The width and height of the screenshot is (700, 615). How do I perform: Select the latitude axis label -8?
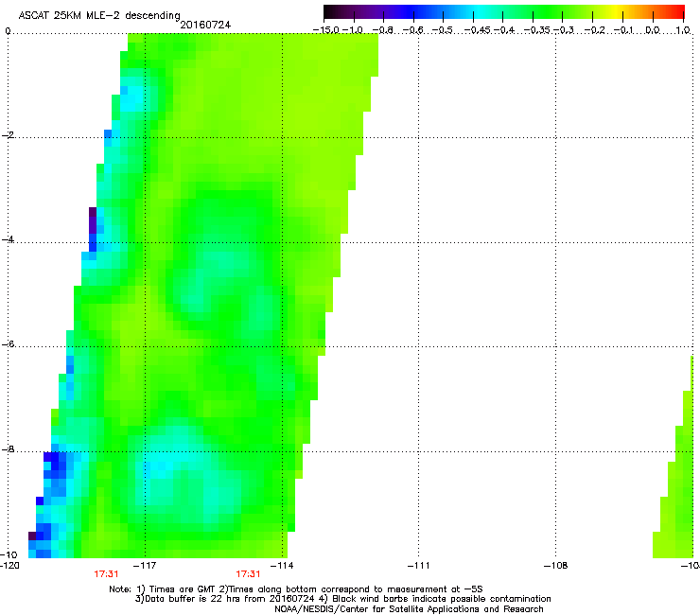(8, 449)
